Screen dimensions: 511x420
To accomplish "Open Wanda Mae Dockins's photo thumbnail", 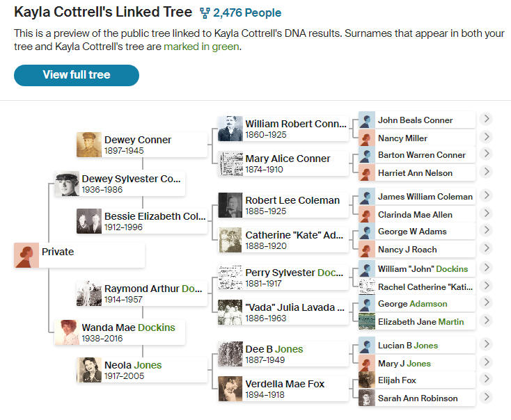I will tap(66, 332).
